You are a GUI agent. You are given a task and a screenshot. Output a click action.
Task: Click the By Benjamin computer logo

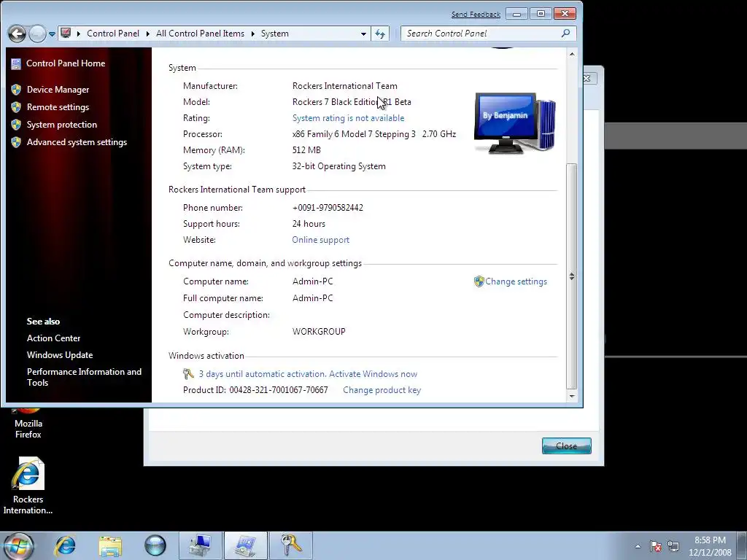click(x=515, y=122)
